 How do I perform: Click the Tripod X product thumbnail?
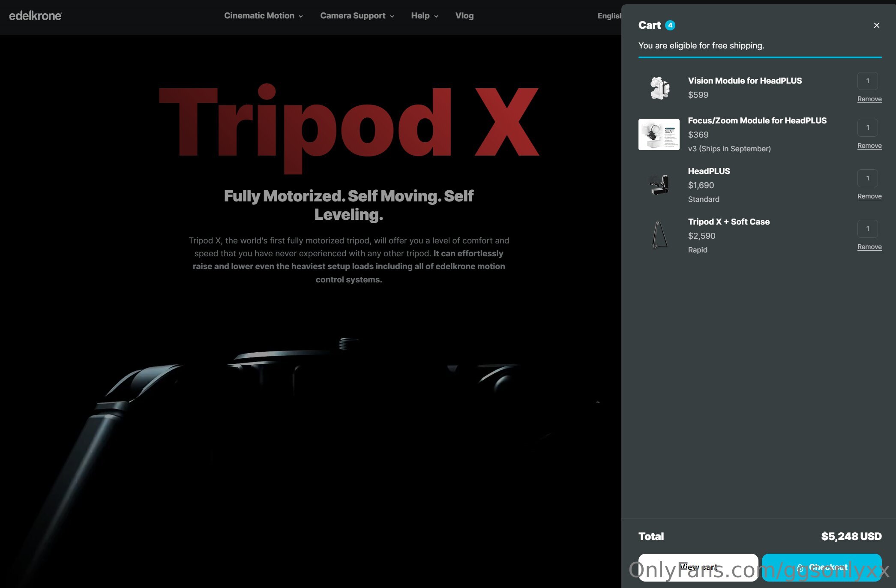coord(659,236)
